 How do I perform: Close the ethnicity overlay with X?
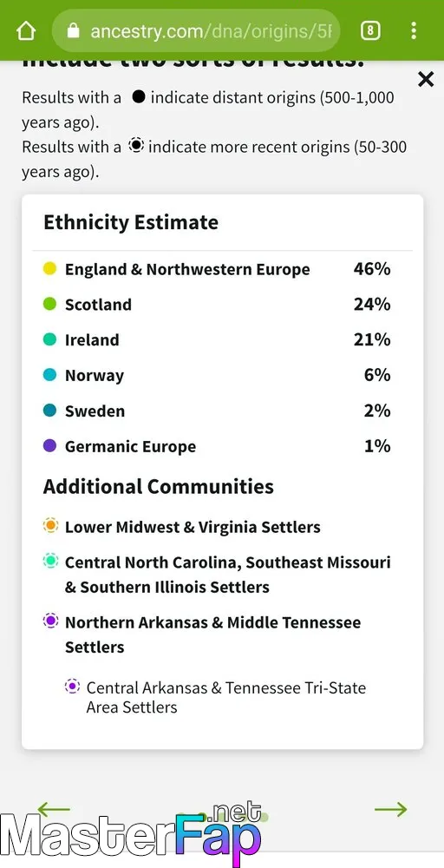coord(426,80)
